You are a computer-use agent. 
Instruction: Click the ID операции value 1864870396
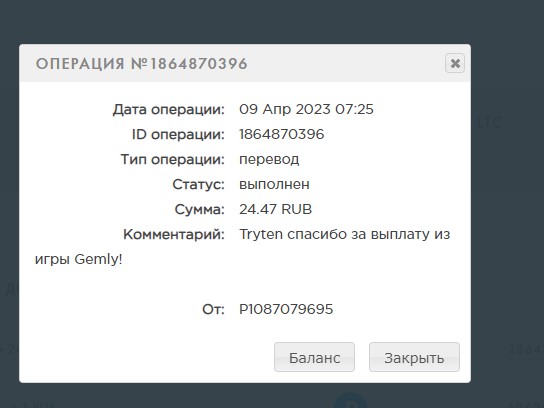282,134
